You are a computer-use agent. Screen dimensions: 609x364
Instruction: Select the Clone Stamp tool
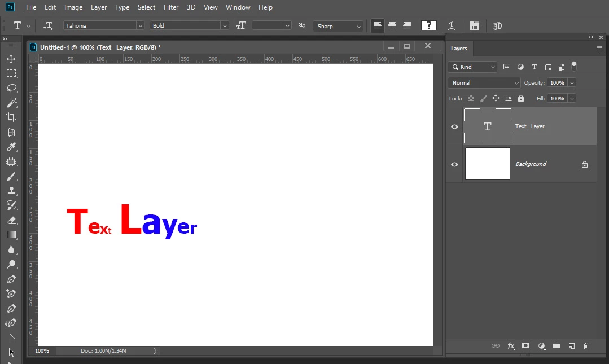(11, 191)
